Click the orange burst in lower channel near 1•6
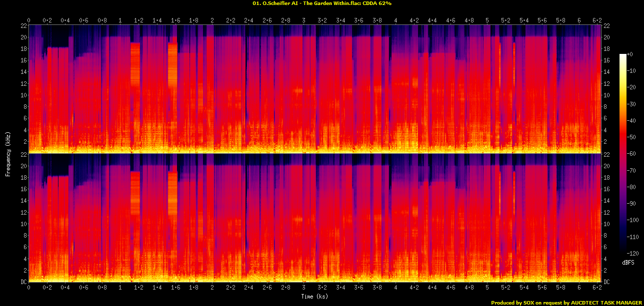644x306 pixels. tap(172, 192)
